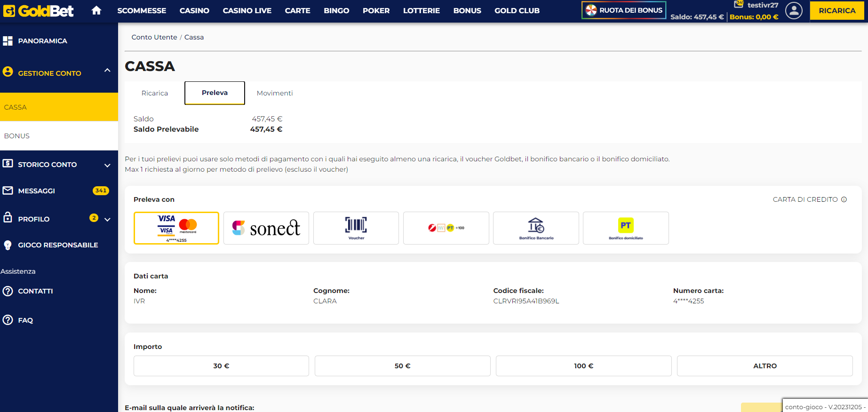This screenshot has height=412, width=868.
Task: Open the Casino menu
Action: click(x=194, y=10)
